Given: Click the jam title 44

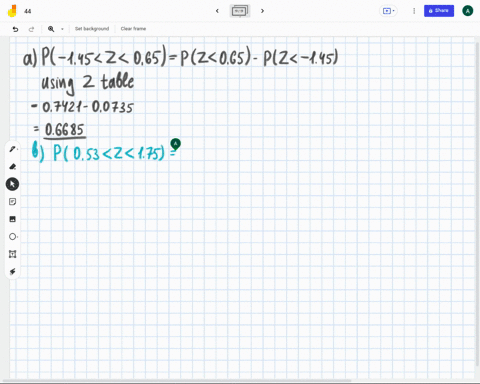Looking at the screenshot, I should coord(28,11).
